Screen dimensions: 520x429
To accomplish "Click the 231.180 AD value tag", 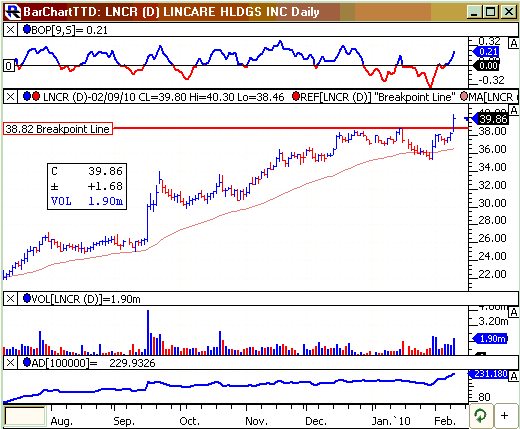I will (488, 374).
